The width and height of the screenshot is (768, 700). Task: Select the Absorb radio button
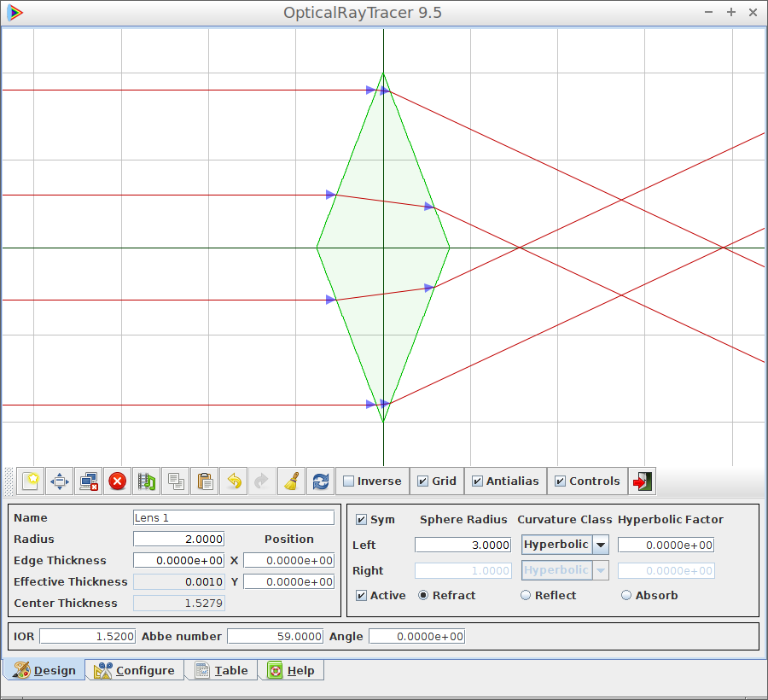point(626,596)
